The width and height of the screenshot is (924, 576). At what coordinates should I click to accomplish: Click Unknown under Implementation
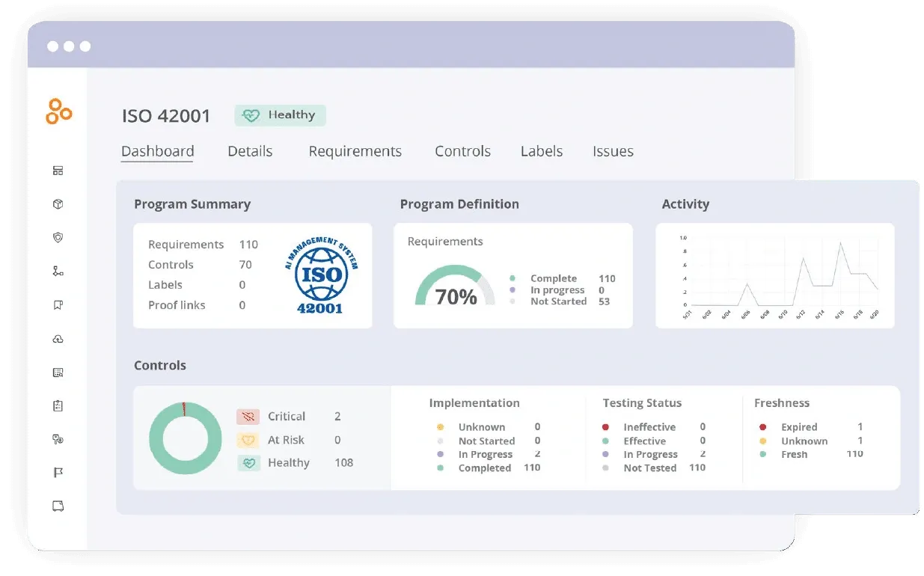489,427
